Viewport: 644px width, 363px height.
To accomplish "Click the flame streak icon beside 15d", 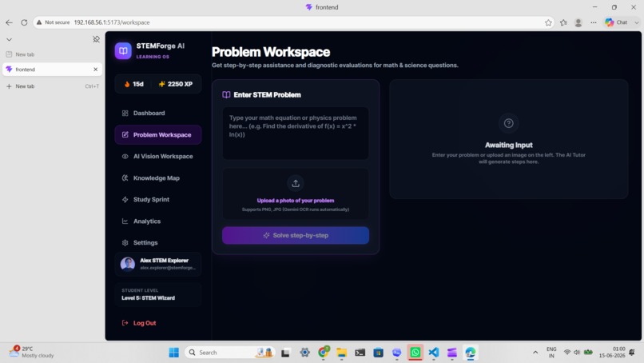I will [x=127, y=84].
